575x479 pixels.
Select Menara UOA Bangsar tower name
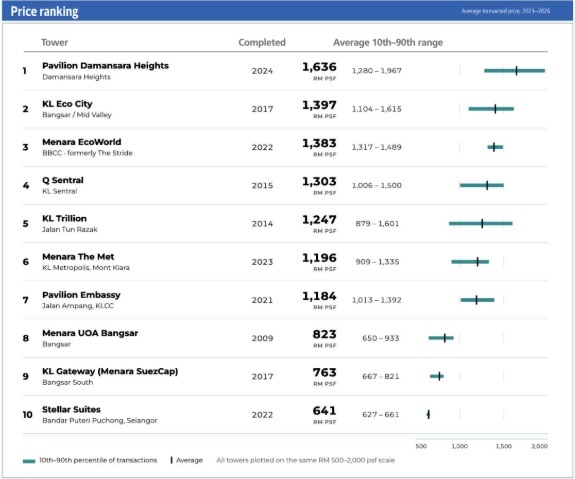click(x=90, y=333)
